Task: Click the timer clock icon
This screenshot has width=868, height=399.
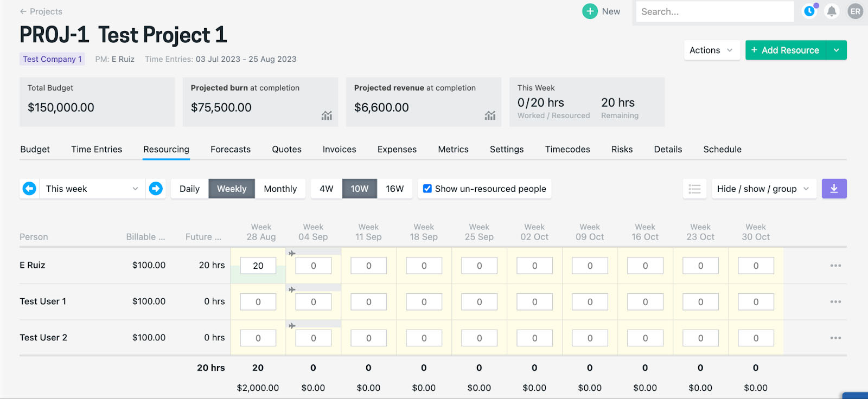Action: click(x=809, y=11)
